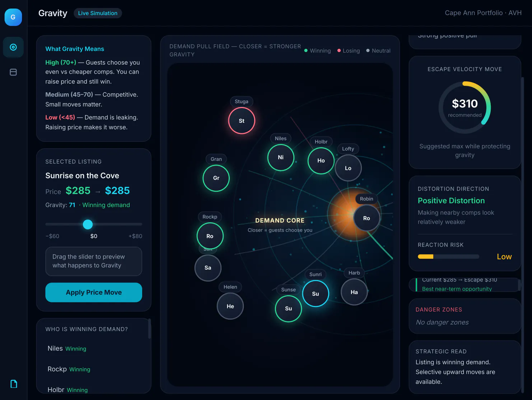Screen dimensions: 532x400
Task: Select the Sunri 'Su' node
Action: (x=316, y=294)
